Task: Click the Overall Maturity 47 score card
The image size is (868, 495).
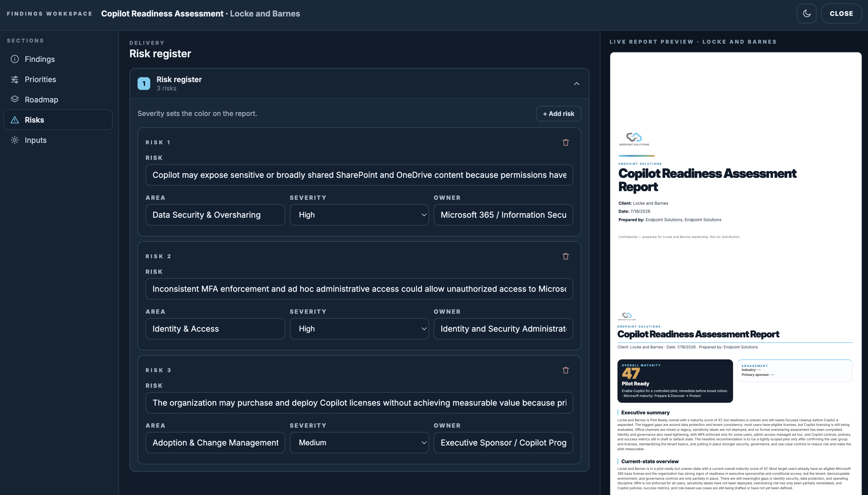Action: tap(675, 381)
